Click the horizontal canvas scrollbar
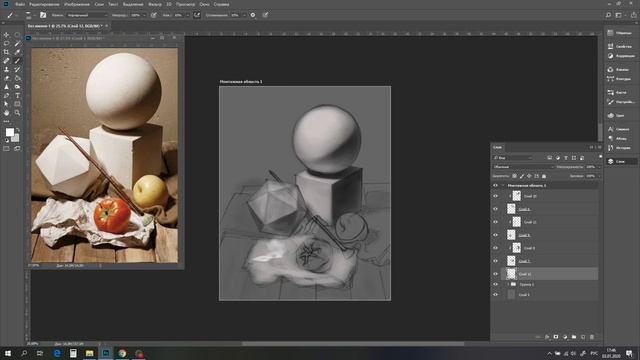Viewport: 640px width, 360px height. pos(353,344)
